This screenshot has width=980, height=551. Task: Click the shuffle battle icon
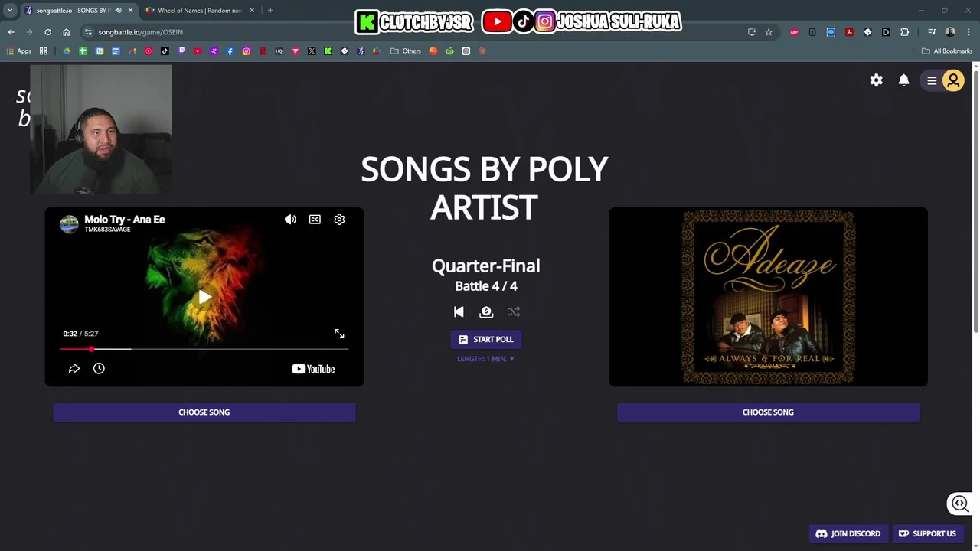click(514, 311)
